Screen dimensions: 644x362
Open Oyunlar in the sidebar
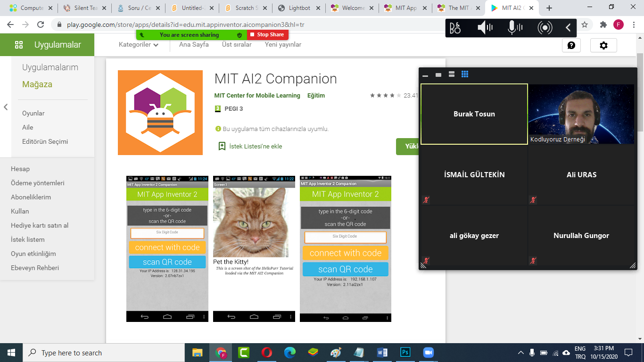[x=33, y=113]
